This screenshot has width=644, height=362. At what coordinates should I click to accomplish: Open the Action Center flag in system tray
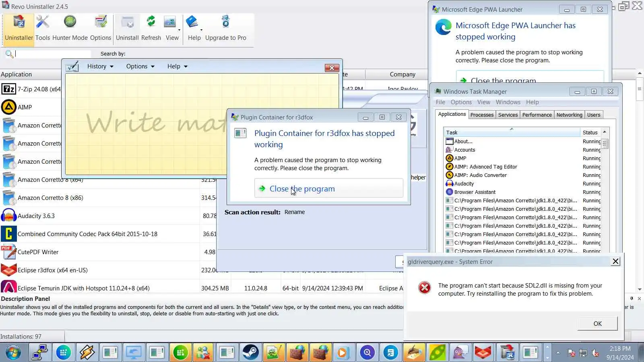571,353
